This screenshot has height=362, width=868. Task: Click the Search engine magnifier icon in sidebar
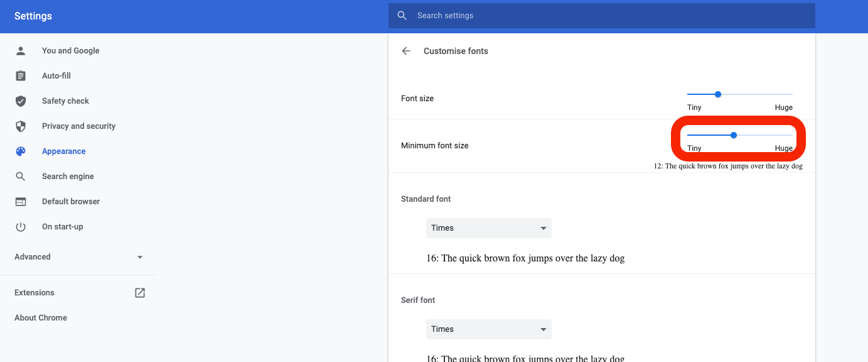(21, 177)
